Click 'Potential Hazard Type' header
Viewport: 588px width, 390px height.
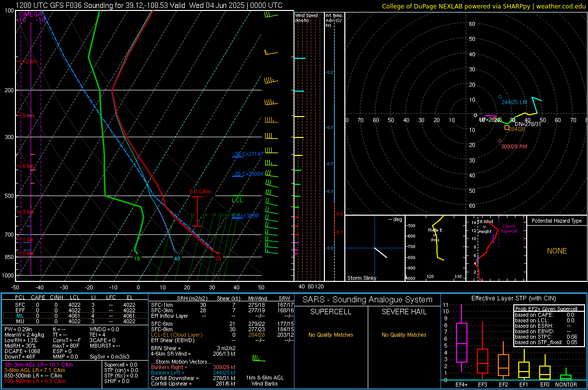coord(557,221)
